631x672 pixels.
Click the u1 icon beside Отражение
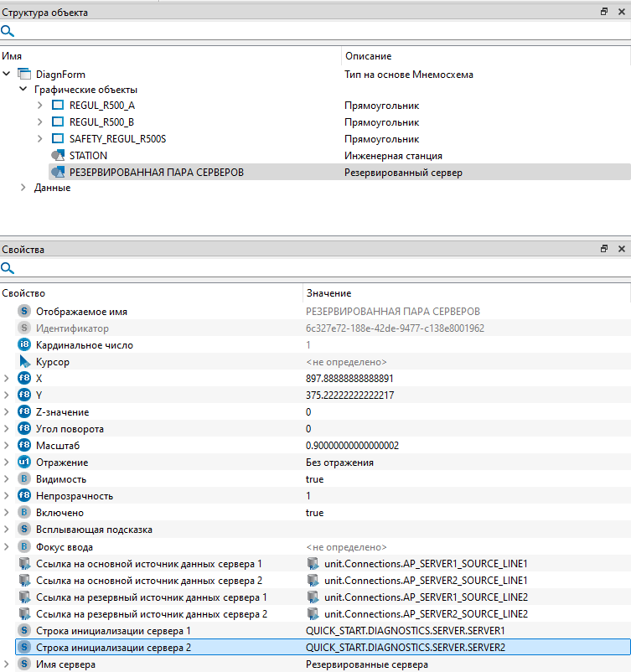(x=24, y=463)
